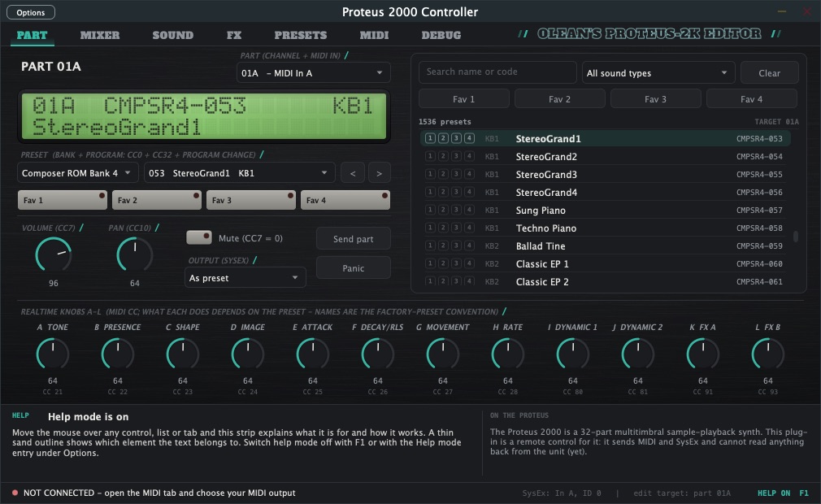The width and height of the screenshot is (821, 504).
Task: Assign Ballad Tine to favorite slot 2
Action: tap(443, 245)
